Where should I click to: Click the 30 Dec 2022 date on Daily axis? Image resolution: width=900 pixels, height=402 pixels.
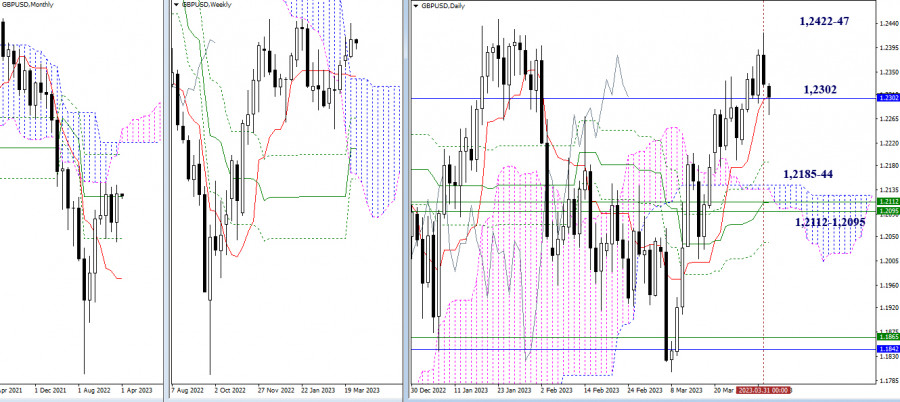click(x=428, y=391)
